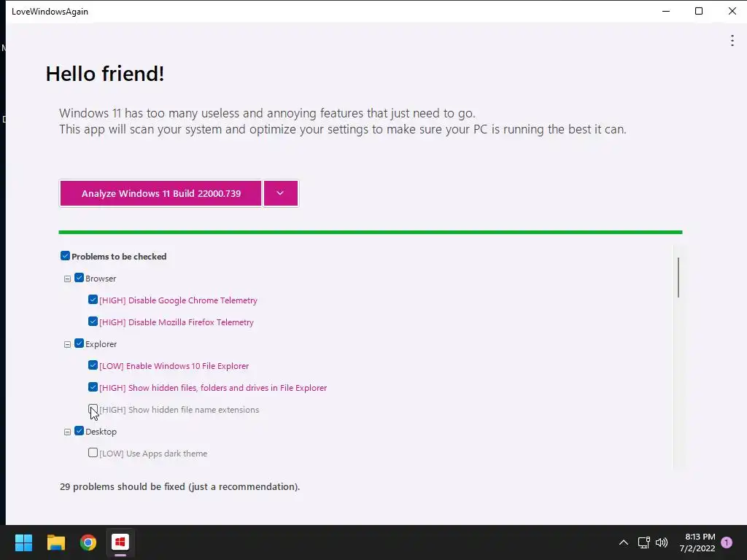Uncheck the Desktop category checkbox

click(79, 431)
